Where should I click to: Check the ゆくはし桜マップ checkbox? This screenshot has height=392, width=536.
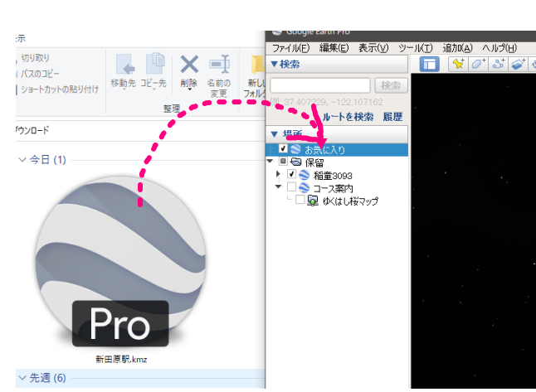pos(300,200)
